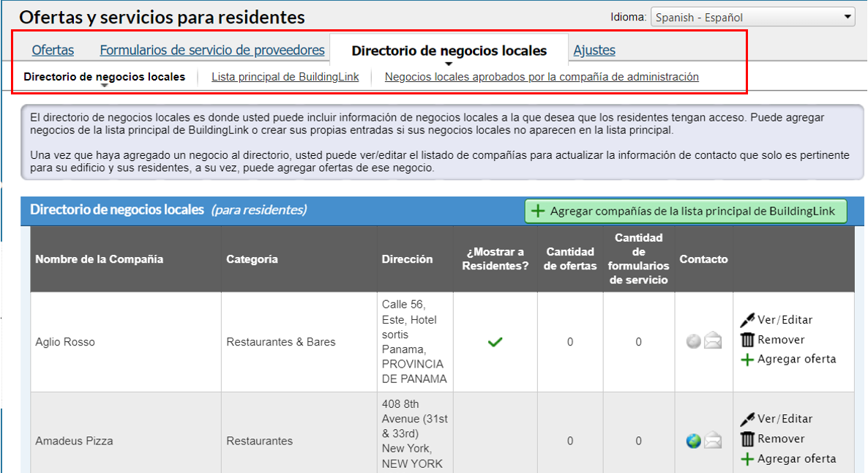This screenshot has width=868, height=473.
Task: Click Agregar oferta for Aglio Rosso
Action: point(796,359)
